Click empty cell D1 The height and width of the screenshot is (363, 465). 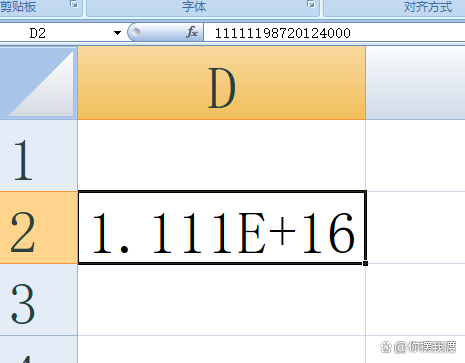click(x=222, y=156)
